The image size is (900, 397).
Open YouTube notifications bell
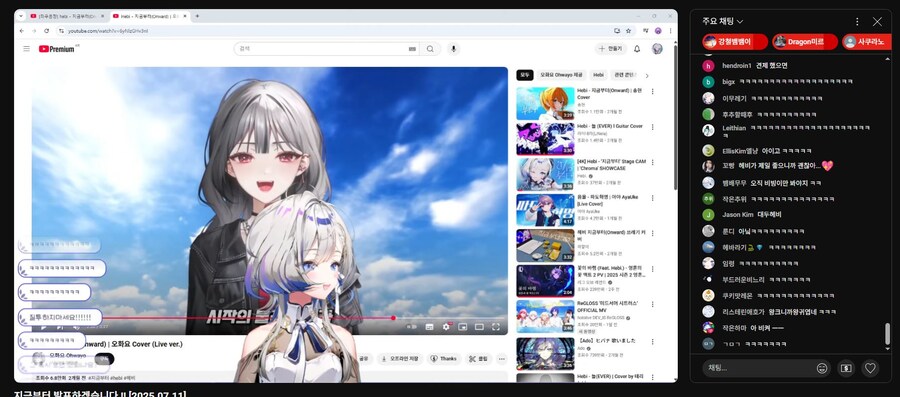point(637,49)
